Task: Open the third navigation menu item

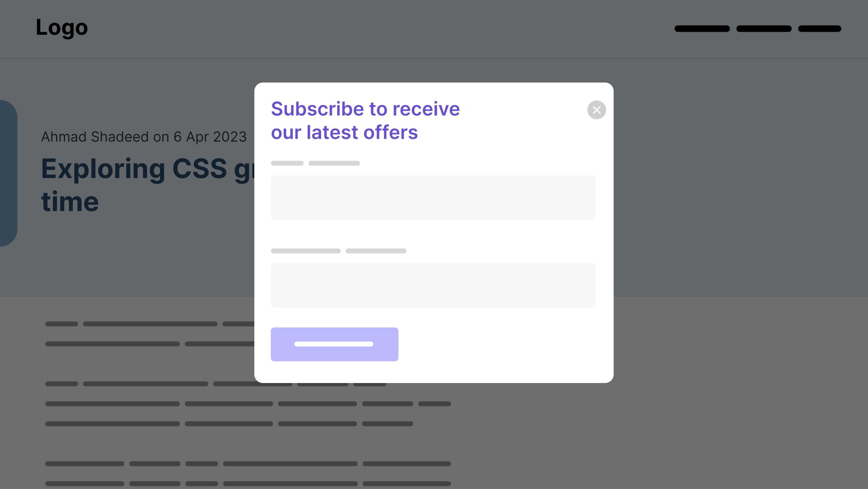Action: coord(819,29)
